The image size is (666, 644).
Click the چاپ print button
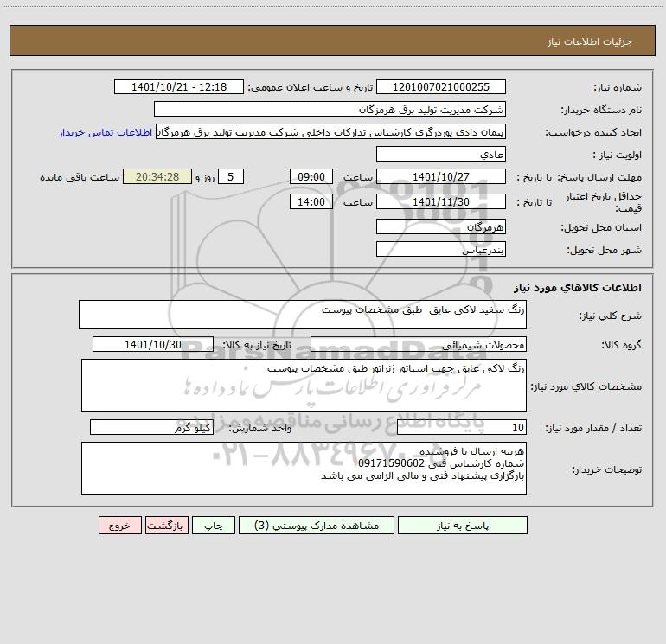tap(214, 525)
